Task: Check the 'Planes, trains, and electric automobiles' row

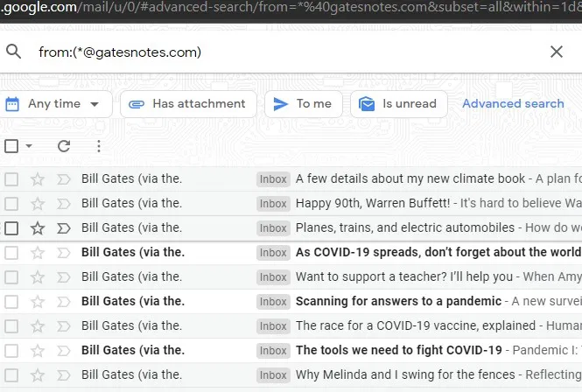Action: coord(11,228)
